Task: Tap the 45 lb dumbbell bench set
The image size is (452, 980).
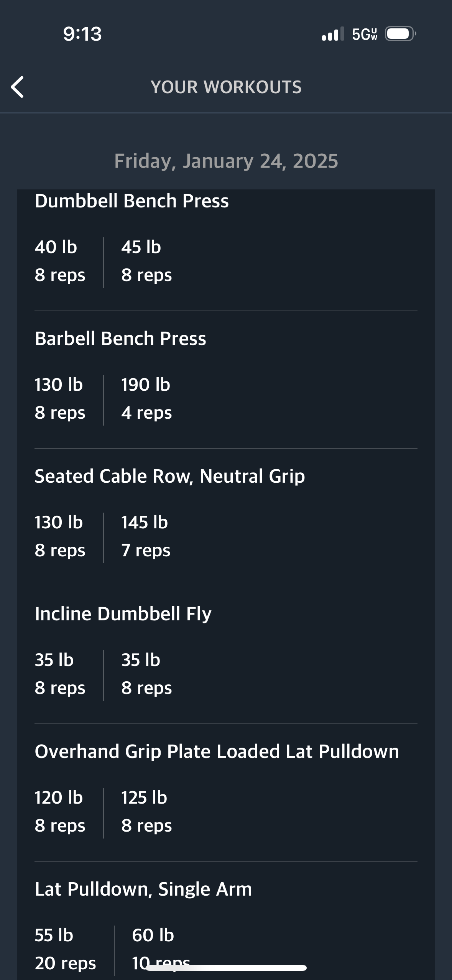Action: click(x=146, y=261)
